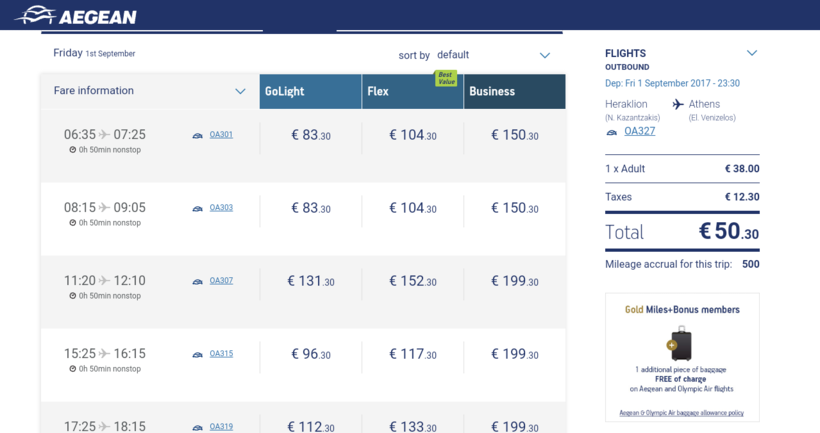Open baggage allowance policy link
This screenshot has height=433, width=820.
pyautogui.click(x=681, y=413)
